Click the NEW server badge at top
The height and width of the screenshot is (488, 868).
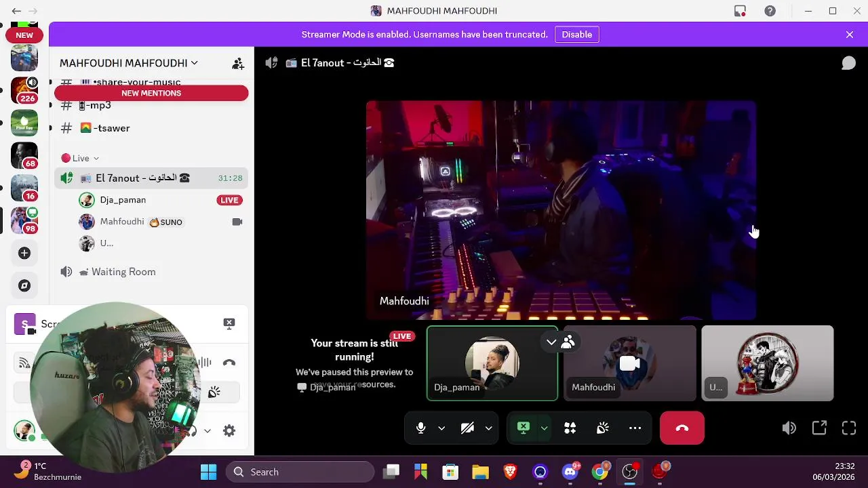pos(24,35)
